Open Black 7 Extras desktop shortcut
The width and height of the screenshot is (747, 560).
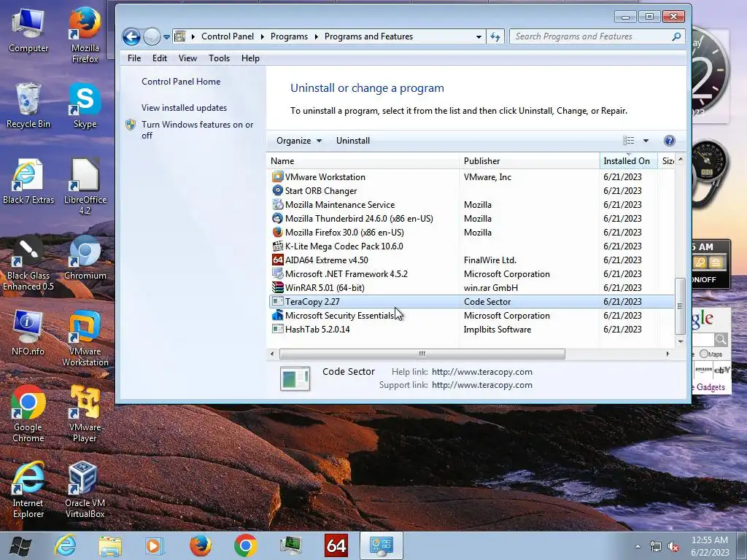tap(28, 182)
